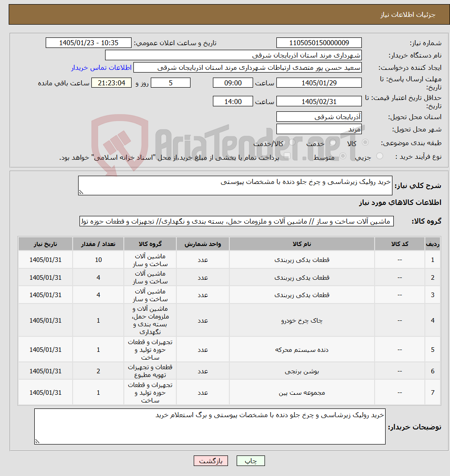Click the بازگشت (back) button

pos(211,461)
